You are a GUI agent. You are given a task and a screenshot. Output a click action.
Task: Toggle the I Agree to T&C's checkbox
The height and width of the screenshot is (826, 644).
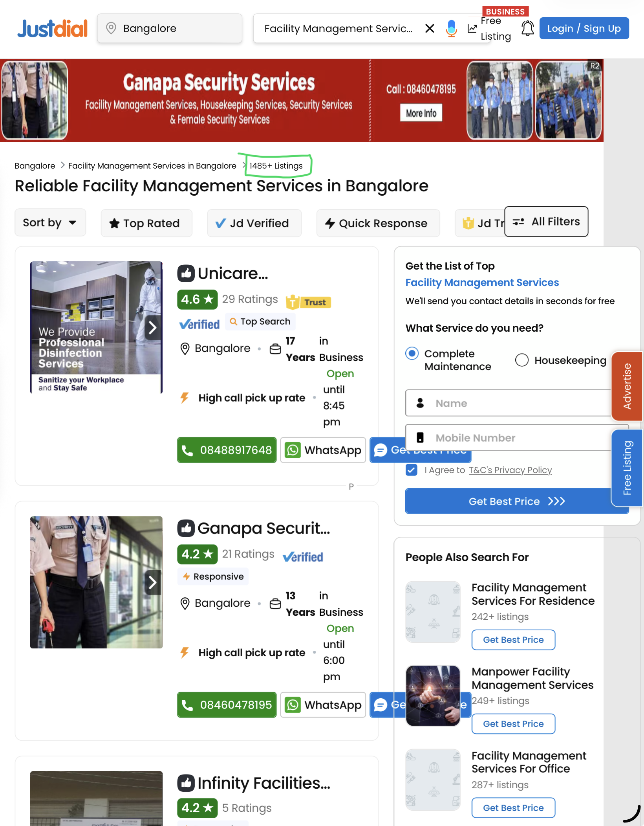tap(412, 470)
